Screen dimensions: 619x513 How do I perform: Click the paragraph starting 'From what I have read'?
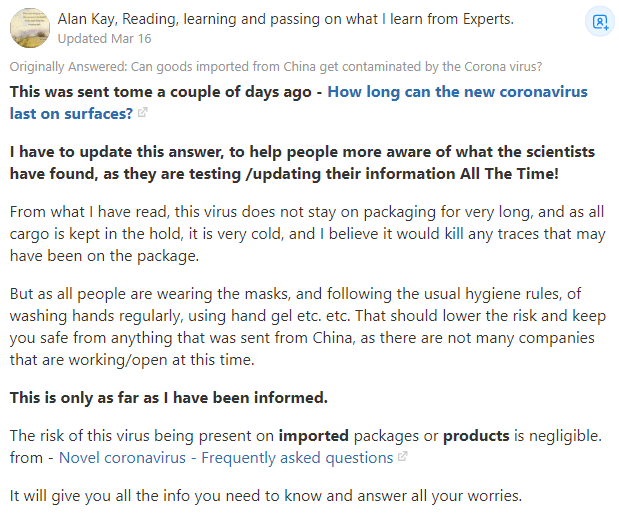pos(301,233)
